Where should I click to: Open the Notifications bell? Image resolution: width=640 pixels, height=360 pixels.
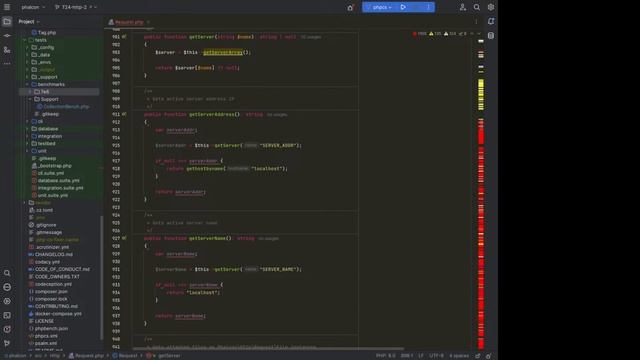tap(491, 21)
